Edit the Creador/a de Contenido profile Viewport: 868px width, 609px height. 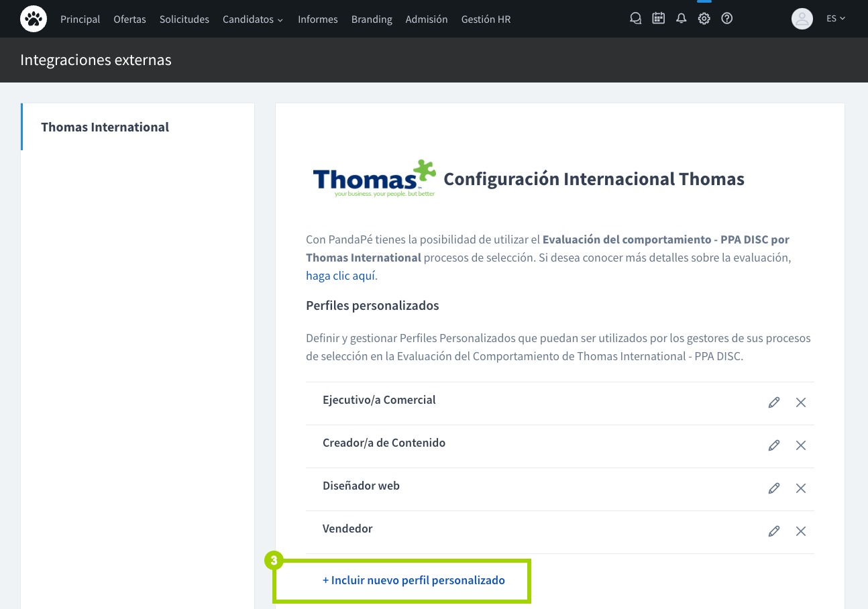click(x=774, y=445)
